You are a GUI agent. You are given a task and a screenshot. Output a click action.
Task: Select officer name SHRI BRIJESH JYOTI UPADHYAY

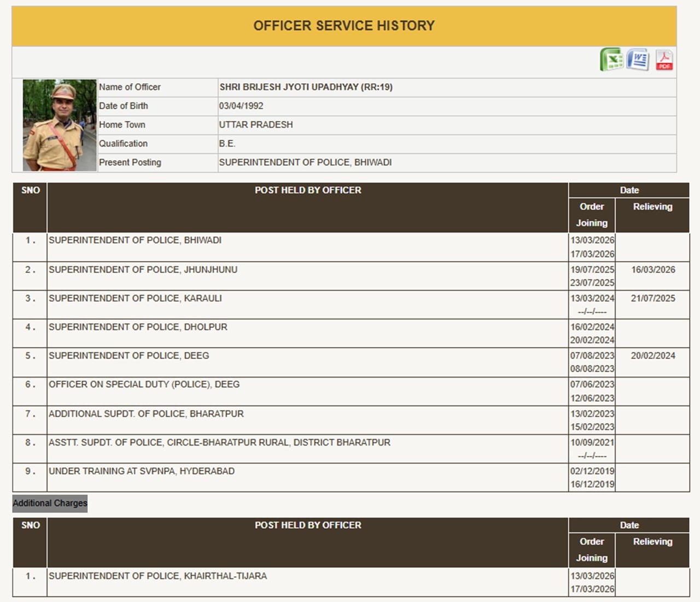pos(306,87)
